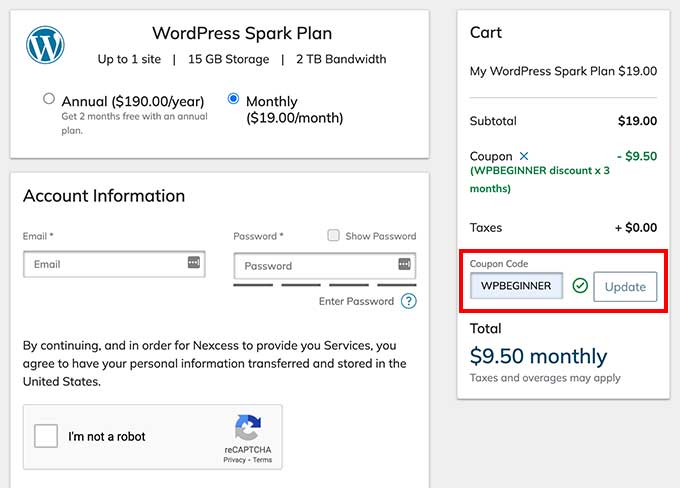Viewport: 680px width, 488px height.
Task: Click the "15 GB Storage" text
Action: point(229,59)
